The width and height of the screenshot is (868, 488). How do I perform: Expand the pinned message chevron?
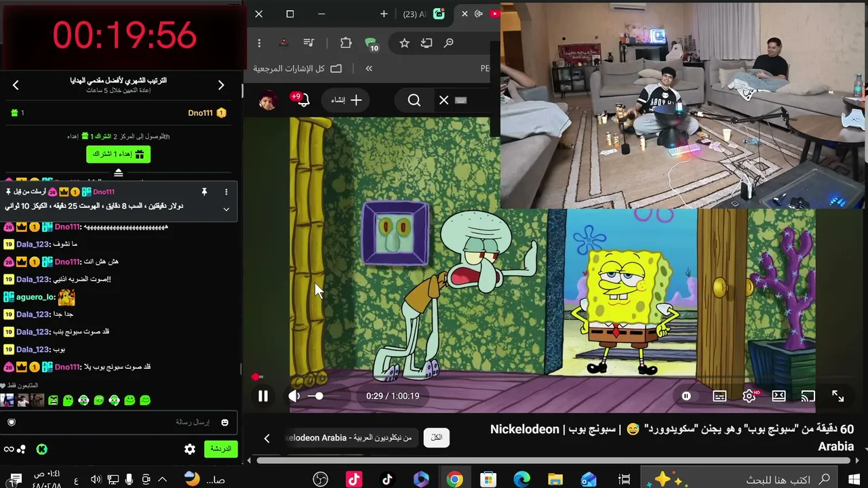point(226,209)
